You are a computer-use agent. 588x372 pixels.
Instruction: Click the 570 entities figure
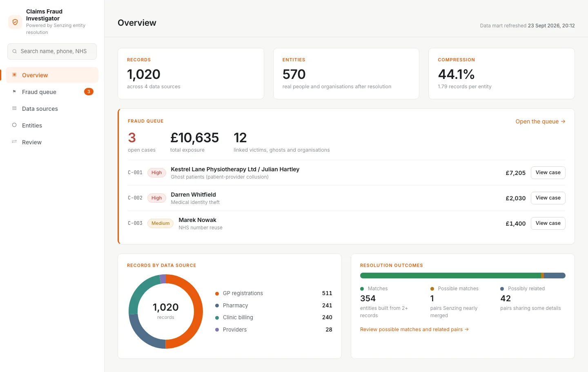click(x=294, y=74)
